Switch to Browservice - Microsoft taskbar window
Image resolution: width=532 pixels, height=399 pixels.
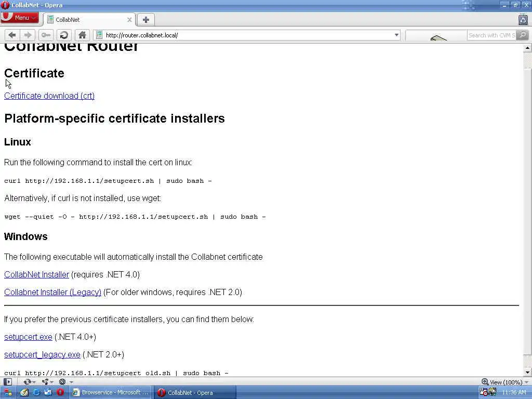[111, 393]
